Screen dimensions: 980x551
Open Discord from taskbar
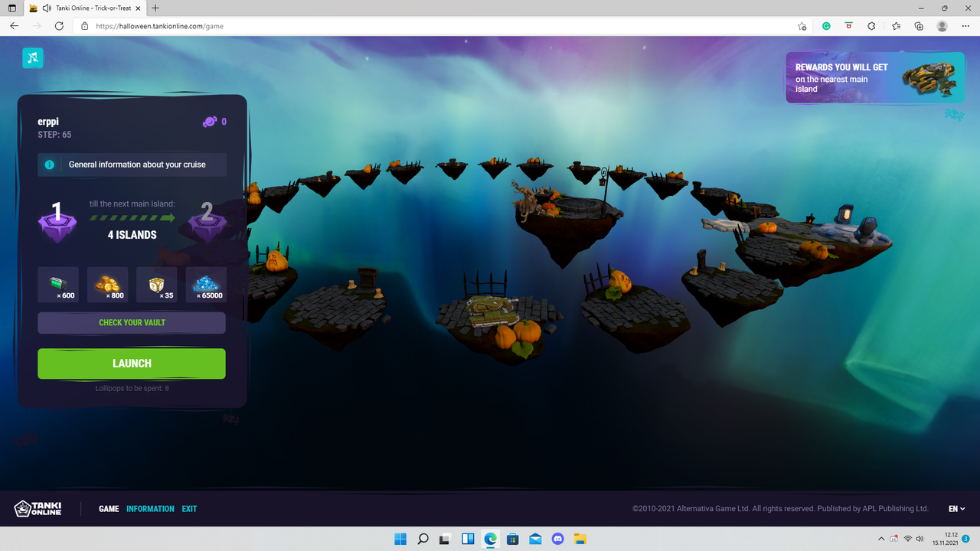(557, 539)
